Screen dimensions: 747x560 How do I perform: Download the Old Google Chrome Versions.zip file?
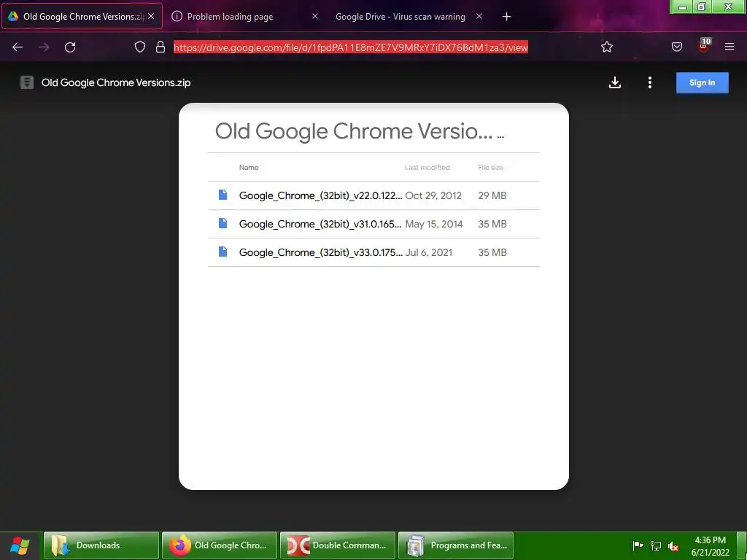point(614,82)
